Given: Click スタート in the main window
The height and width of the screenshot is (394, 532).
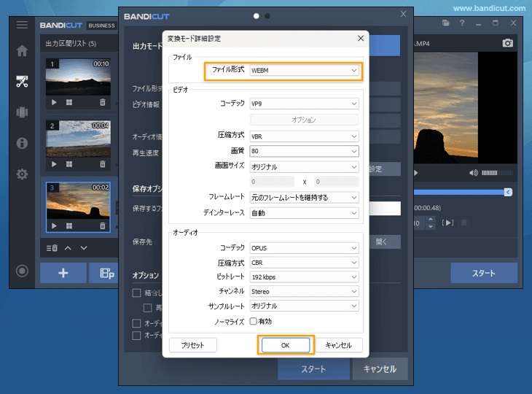Looking at the screenshot, I should click(484, 273).
